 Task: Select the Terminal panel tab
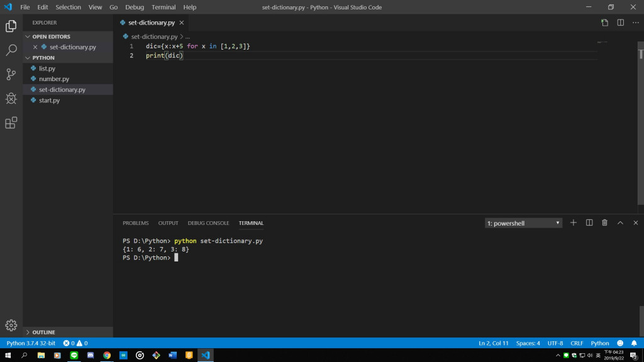[x=252, y=223]
